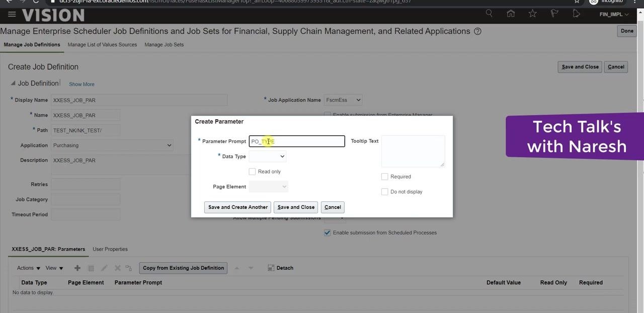Click the page-level Cancel button
The height and width of the screenshot is (313, 644).
tap(616, 67)
